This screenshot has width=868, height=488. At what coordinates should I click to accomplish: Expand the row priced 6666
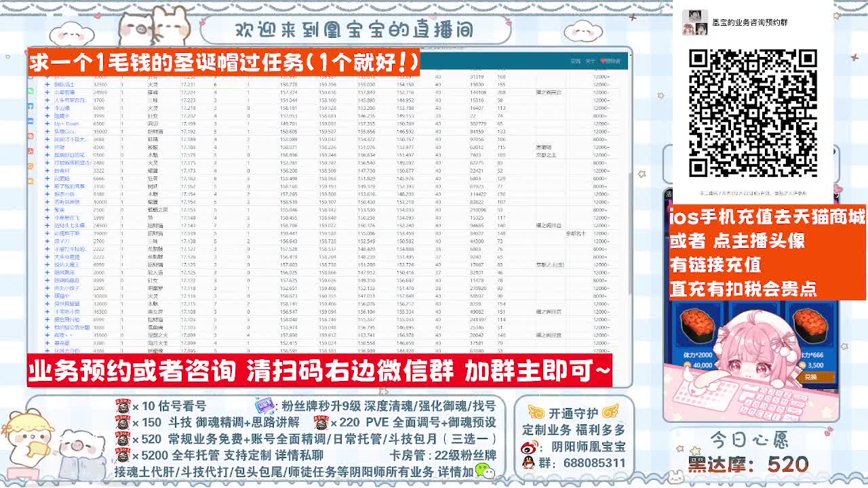point(47,179)
